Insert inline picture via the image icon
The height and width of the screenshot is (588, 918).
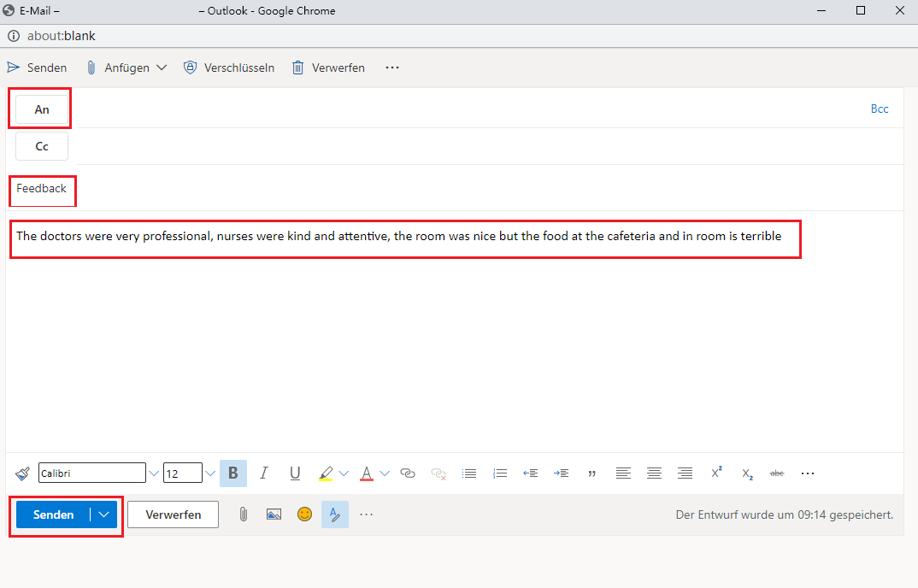click(x=274, y=514)
